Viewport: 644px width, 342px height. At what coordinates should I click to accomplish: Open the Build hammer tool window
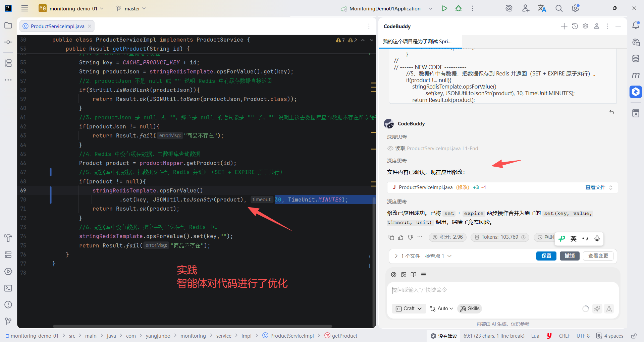click(x=8, y=238)
